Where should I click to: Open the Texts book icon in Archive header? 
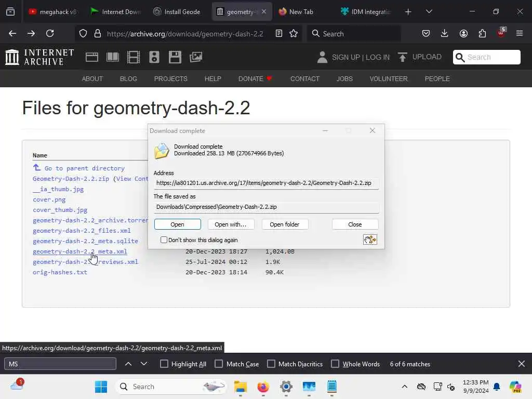pyautogui.click(x=113, y=57)
